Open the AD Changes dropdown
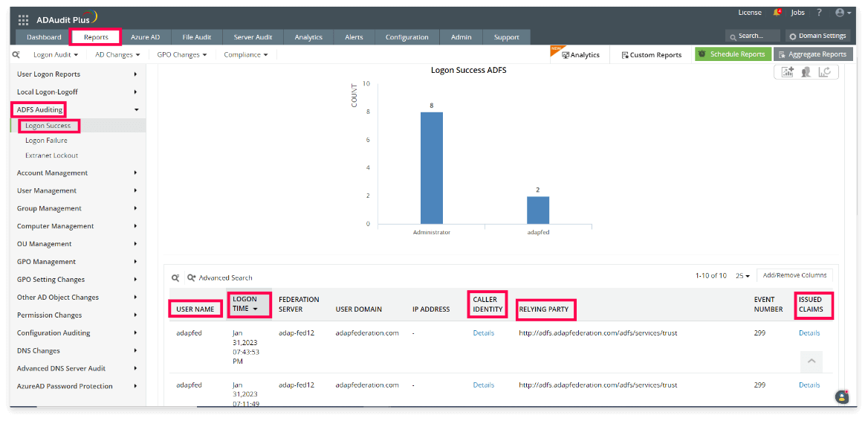The width and height of the screenshot is (868, 421). tap(117, 55)
